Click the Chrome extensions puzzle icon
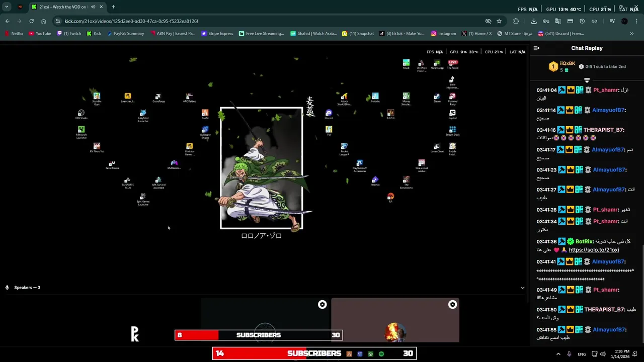The height and width of the screenshot is (362, 644). pos(516,21)
